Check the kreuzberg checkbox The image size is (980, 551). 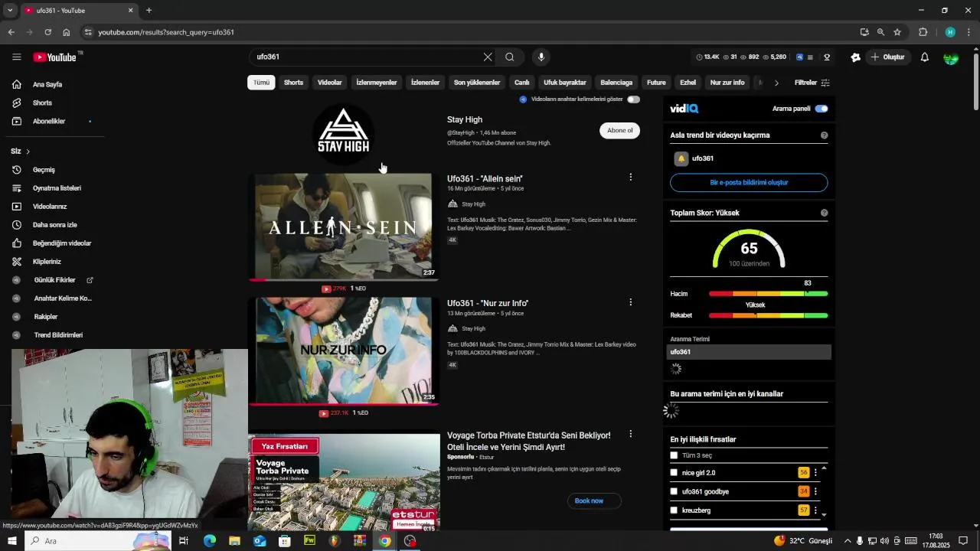[674, 510]
